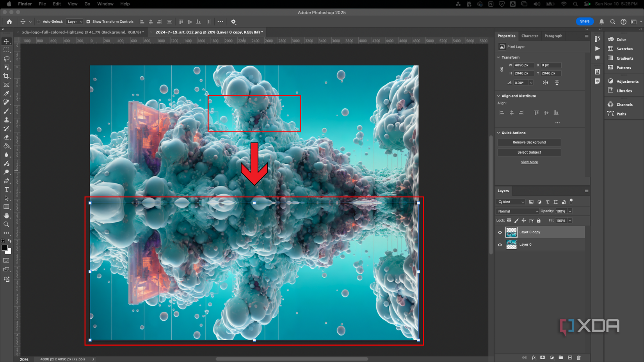Open the Auto-Select Layer dropdown
Image resolution: width=644 pixels, height=362 pixels.
click(75, 22)
